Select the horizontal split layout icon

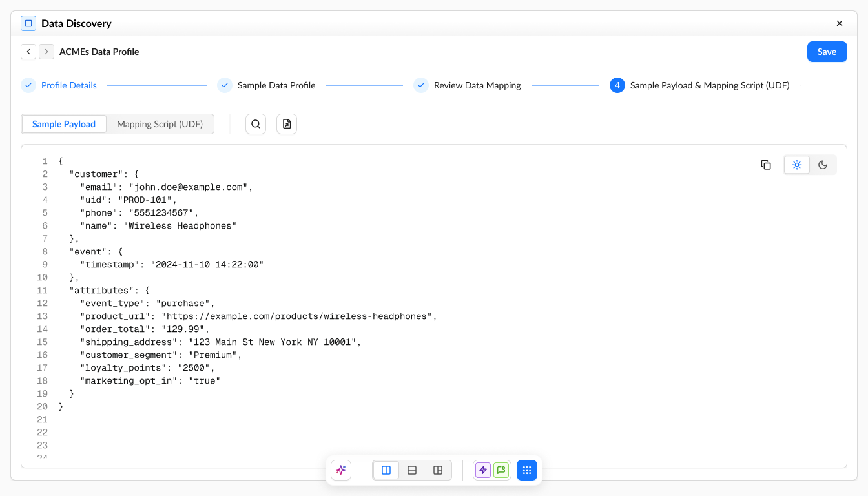click(412, 470)
